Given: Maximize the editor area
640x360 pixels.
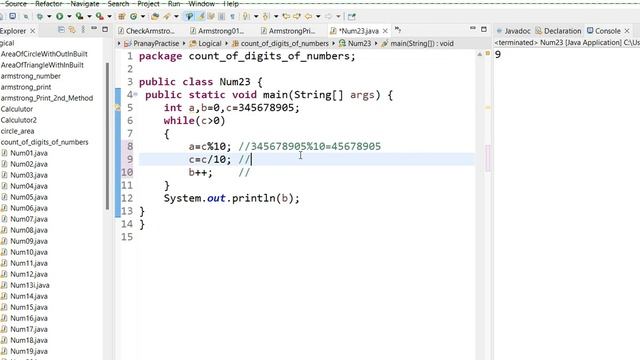Looking at the screenshot, I should [484, 29].
